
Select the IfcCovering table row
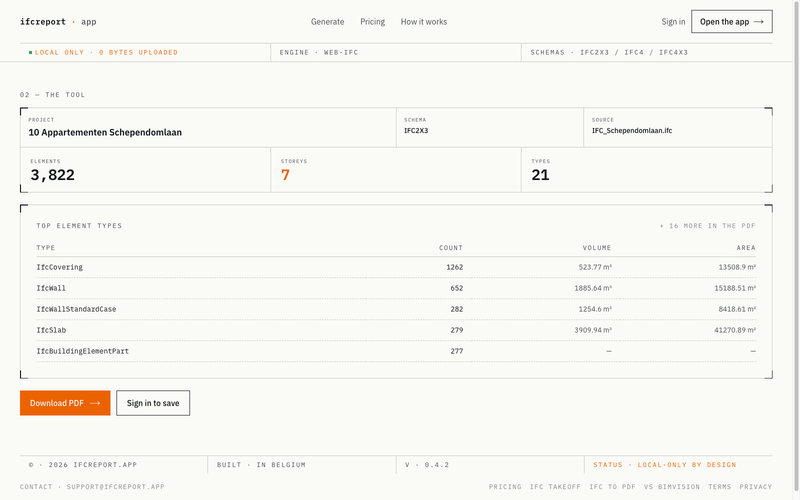coord(396,267)
